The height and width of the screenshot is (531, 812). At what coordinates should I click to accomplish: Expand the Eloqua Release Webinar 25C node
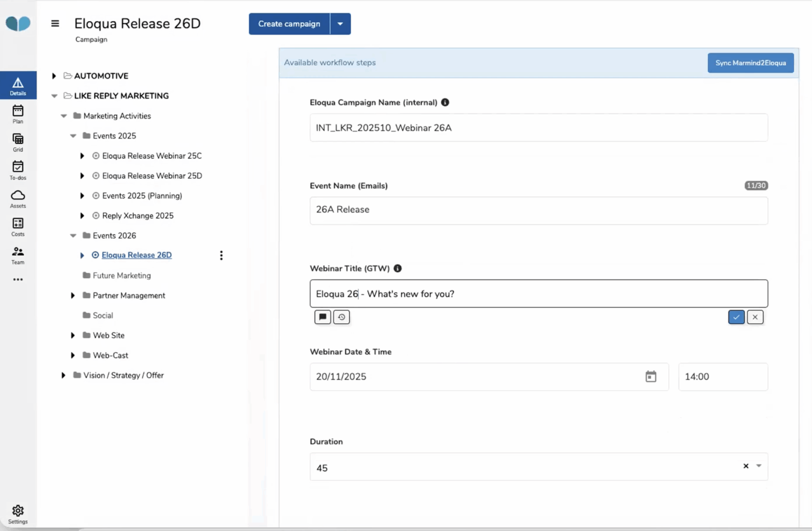(x=82, y=155)
